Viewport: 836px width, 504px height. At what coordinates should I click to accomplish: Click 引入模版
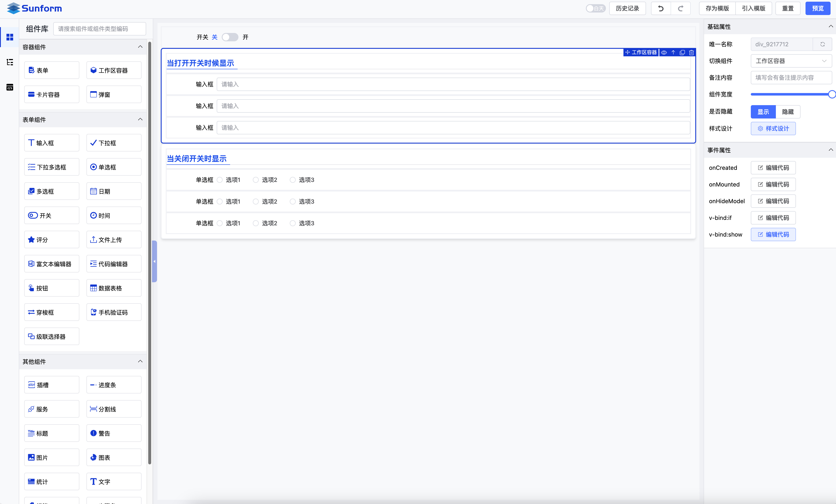pyautogui.click(x=754, y=9)
